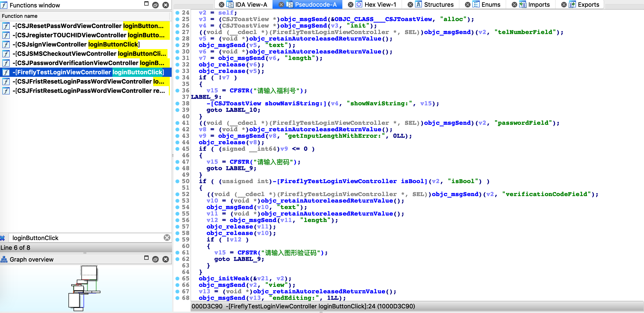644x313 pixels.
Task: Float the Functions window panel
Action: 155,5
